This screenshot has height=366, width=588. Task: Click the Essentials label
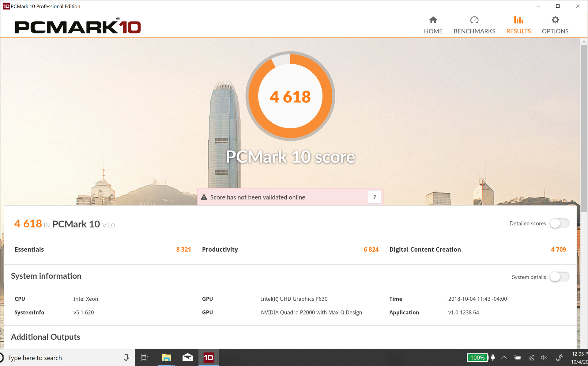[29, 250]
